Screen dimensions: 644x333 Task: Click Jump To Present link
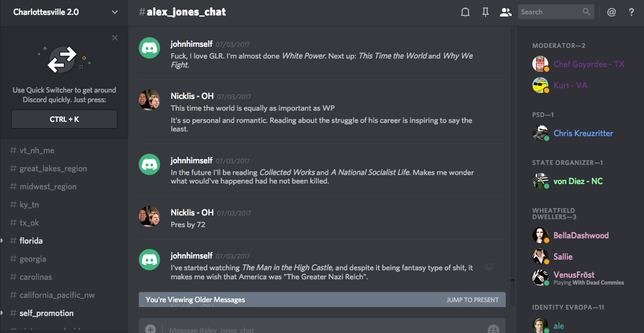click(472, 299)
